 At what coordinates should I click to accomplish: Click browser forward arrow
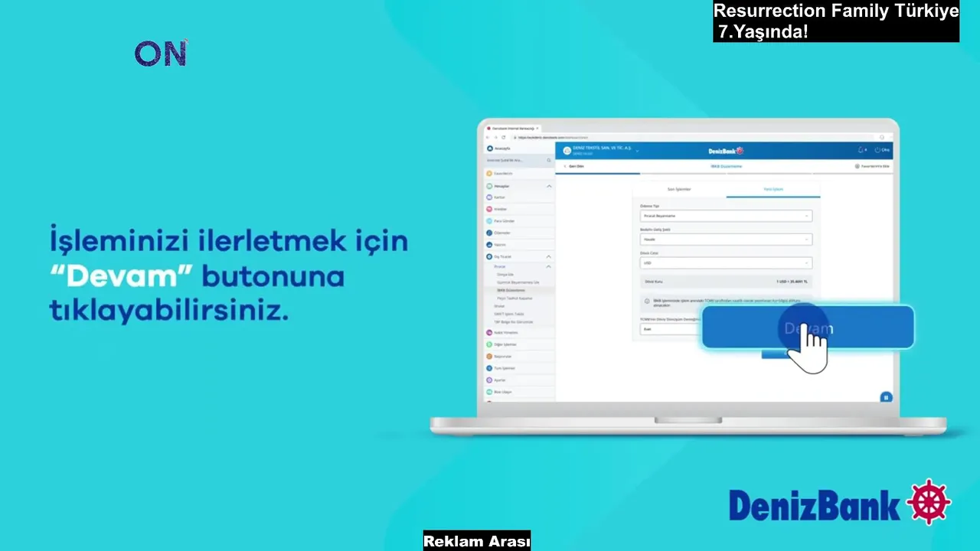(x=495, y=137)
